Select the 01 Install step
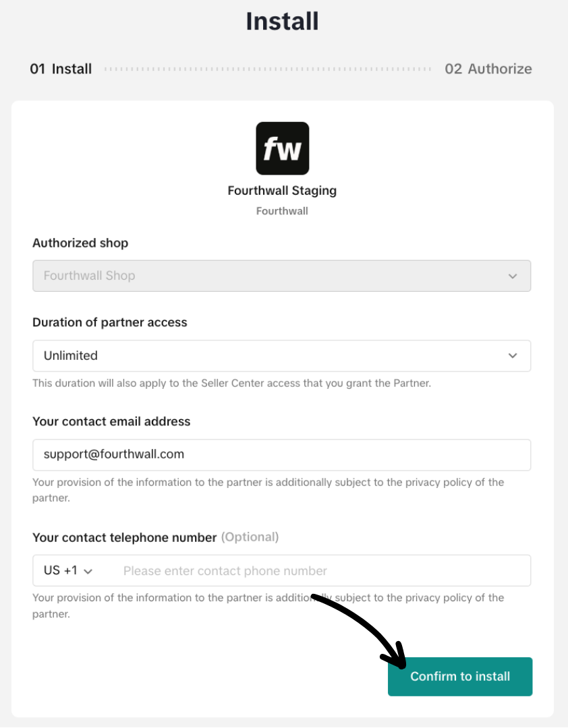The height and width of the screenshot is (728, 568). click(x=61, y=69)
